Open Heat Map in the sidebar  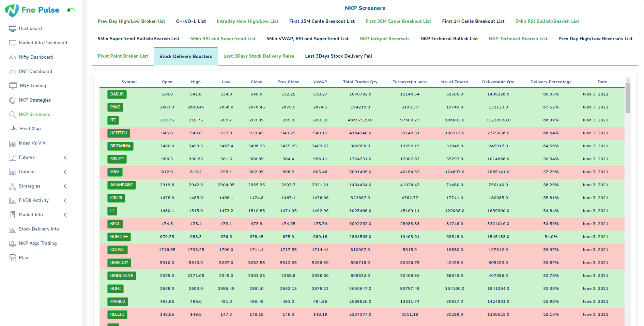30,129
